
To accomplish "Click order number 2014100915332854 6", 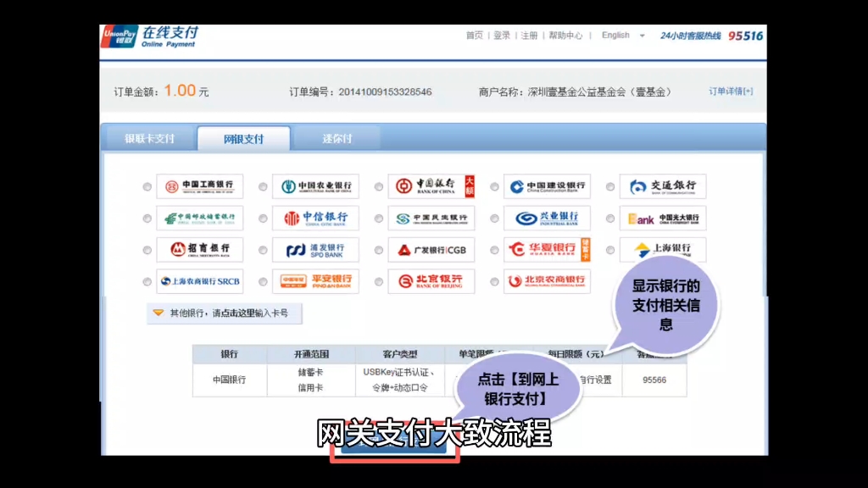I will pos(385,91).
